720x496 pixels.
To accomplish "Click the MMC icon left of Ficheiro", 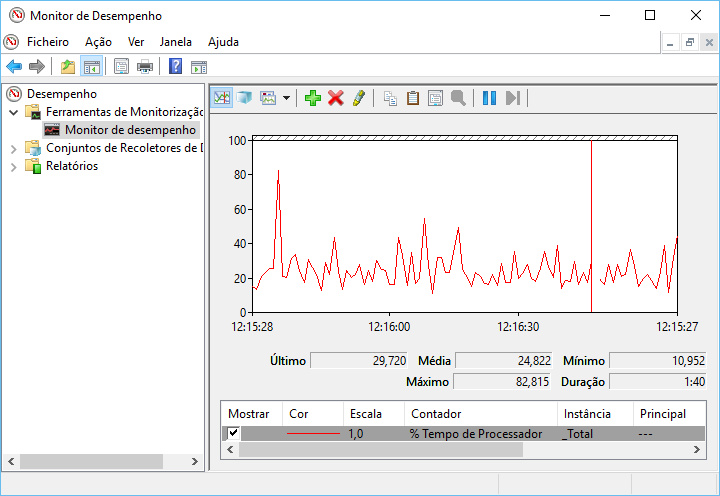I will (11, 42).
